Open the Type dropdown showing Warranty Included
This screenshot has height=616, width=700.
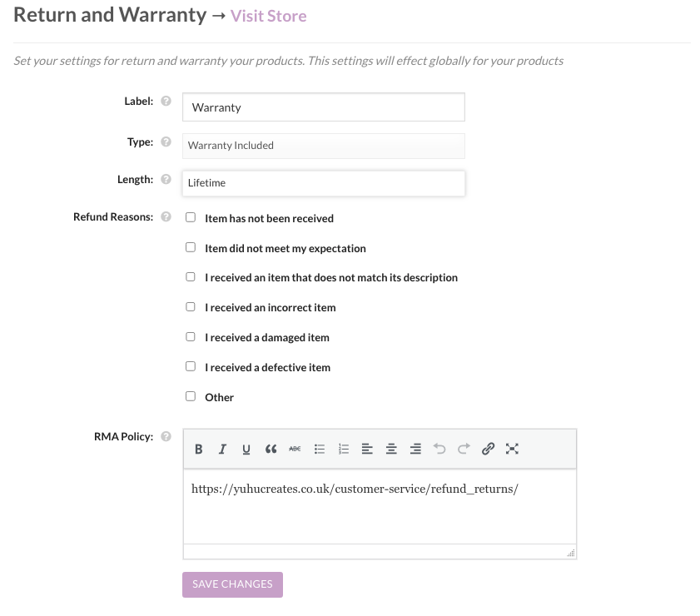[x=324, y=146]
